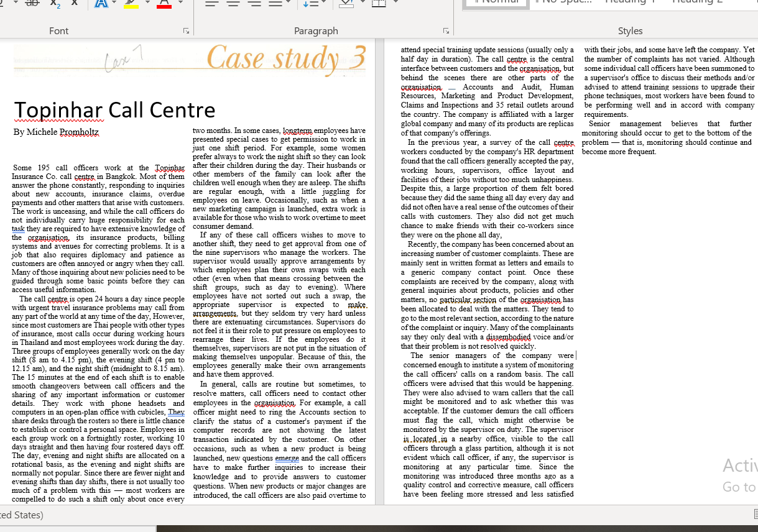Click the Text Effects glowing A icon
Viewport: 758px width, 532px height.
[x=101, y=3]
